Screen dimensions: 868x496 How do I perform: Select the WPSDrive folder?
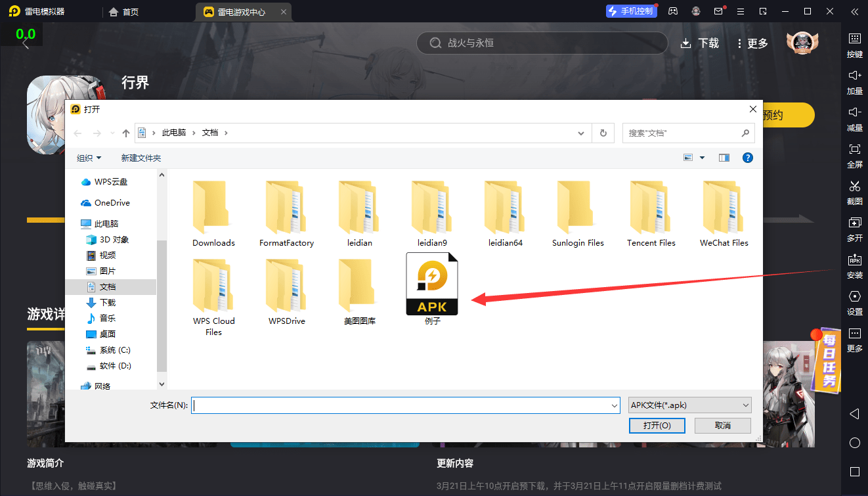tap(286, 292)
